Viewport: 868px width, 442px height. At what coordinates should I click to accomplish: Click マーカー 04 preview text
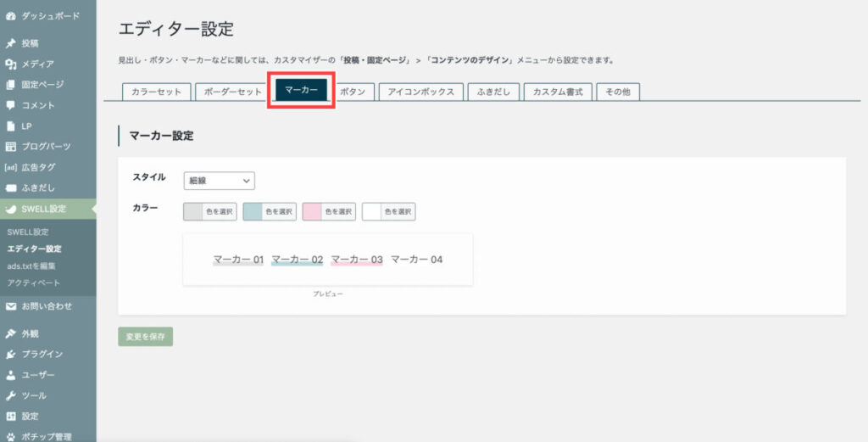click(x=417, y=260)
